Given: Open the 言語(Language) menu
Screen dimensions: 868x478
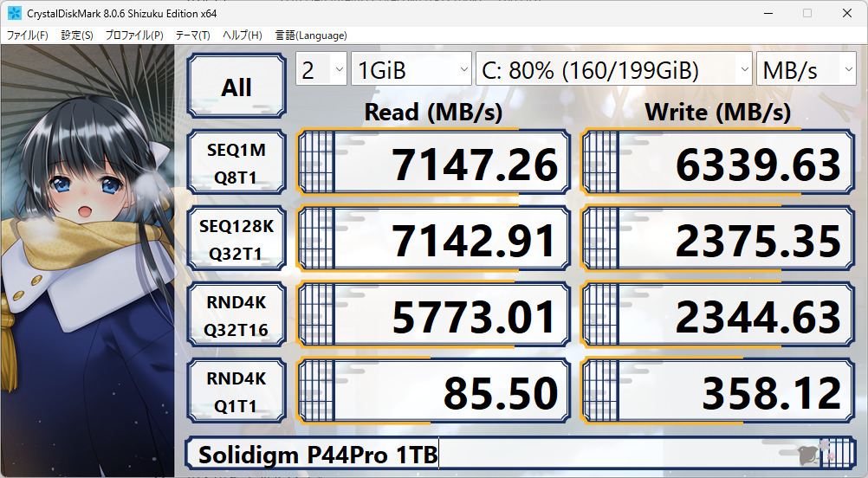Looking at the screenshot, I should click(x=311, y=36).
